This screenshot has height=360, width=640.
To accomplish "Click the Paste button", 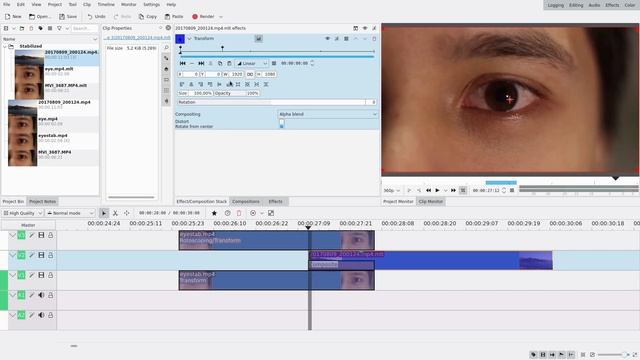I will click(x=174, y=17).
